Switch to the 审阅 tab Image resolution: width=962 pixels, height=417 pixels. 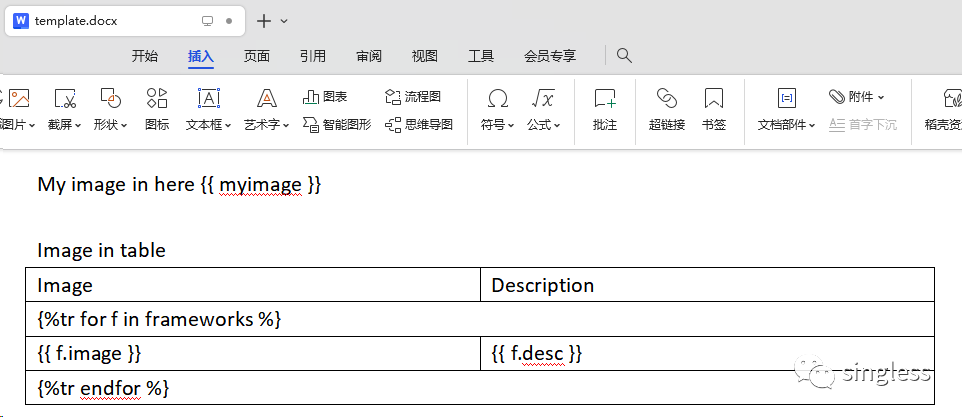369,56
